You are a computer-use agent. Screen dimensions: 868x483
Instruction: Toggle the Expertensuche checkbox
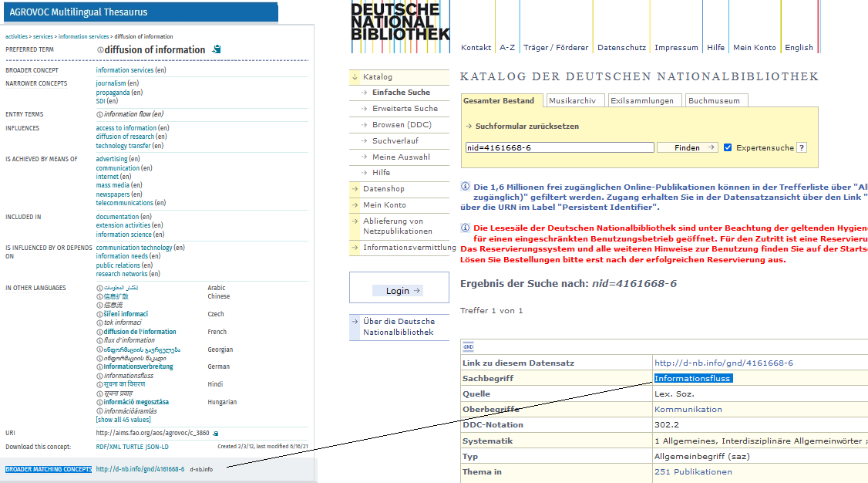pyautogui.click(x=728, y=148)
